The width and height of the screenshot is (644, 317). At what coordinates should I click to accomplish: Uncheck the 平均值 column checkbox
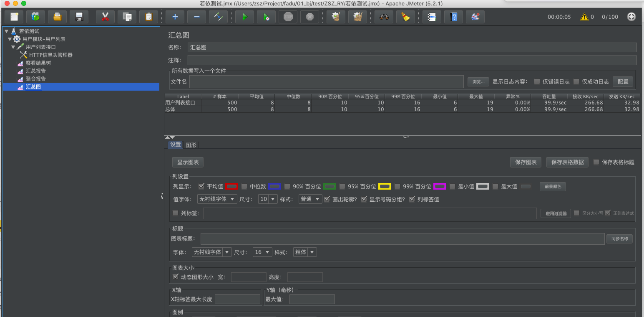pyautogui.click(x=201, y=186)
